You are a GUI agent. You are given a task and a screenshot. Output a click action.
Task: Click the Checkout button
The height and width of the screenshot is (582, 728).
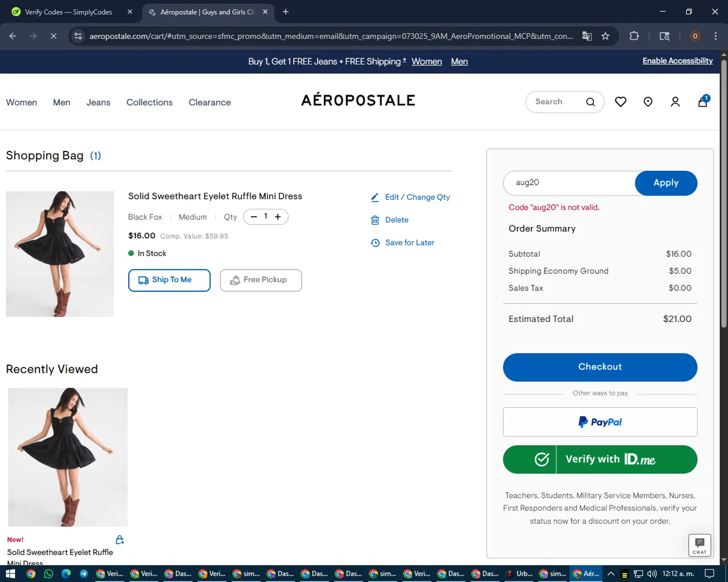pos(600,367)
